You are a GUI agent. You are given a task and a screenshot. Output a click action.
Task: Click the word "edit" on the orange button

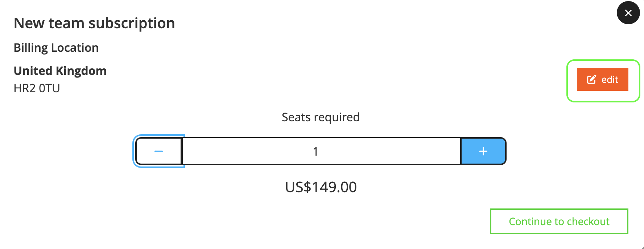pyautogui.click(x=610, y=80)
